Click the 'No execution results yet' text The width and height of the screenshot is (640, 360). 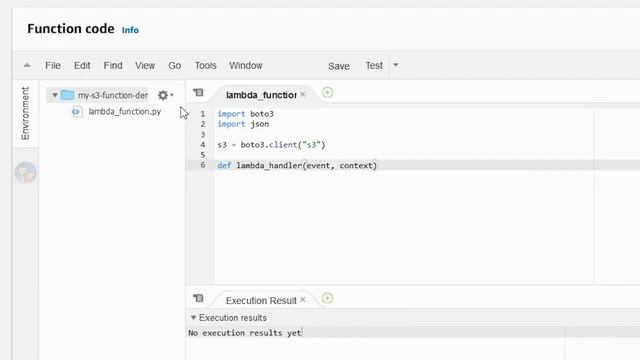[x=244, y=333]
